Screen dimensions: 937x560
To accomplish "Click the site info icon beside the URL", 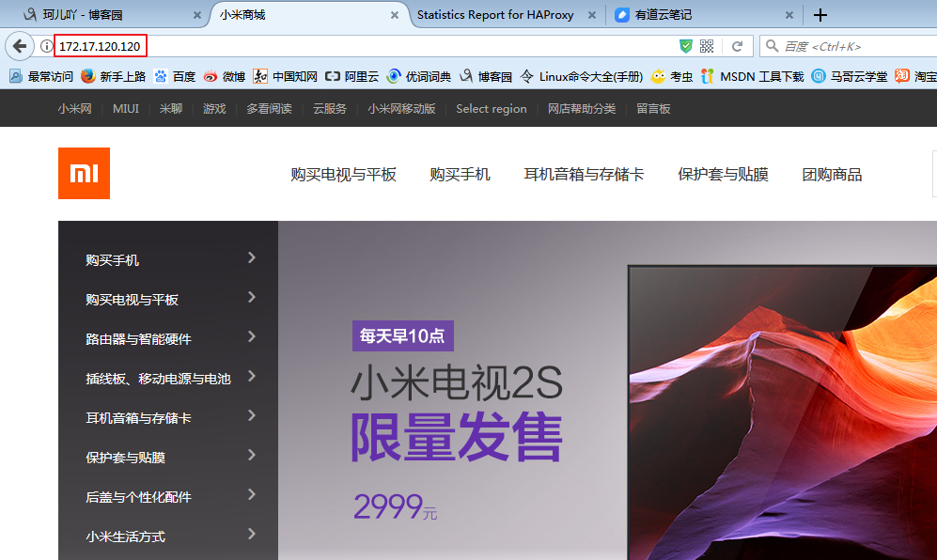I will [44, 45].
